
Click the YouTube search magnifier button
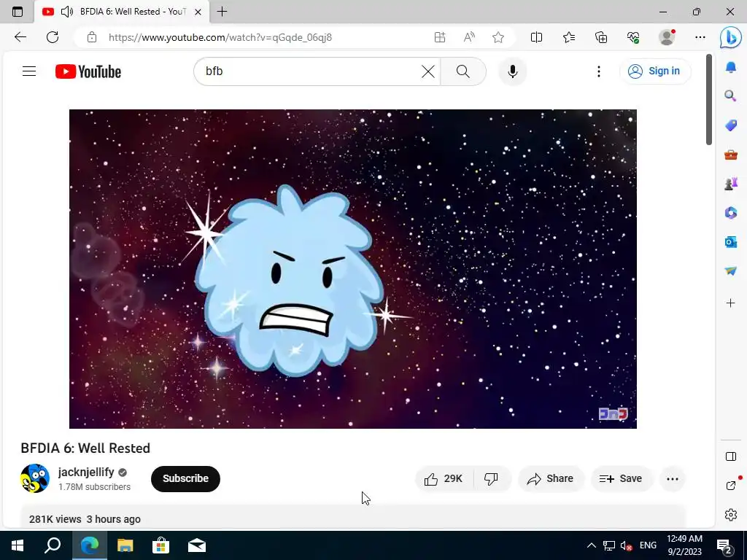pyautogui.click(x=463, y=71)
